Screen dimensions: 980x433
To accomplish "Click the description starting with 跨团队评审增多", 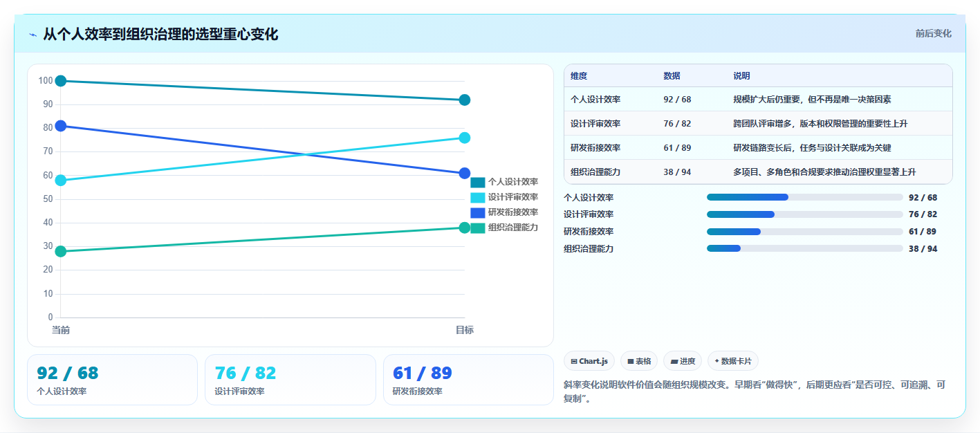I will coord(820,124).
